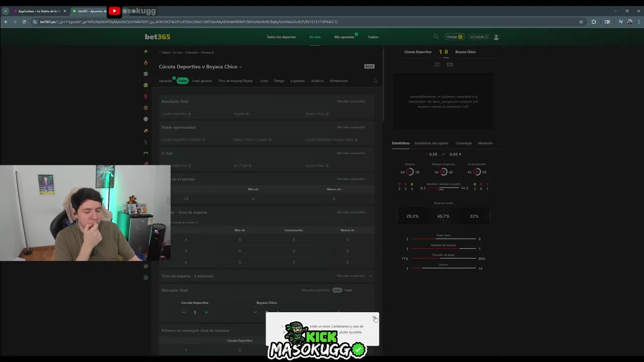Image resolution: width=644 pixels, height=362 pixels.
Task: Open the match tracker pitch icon
Action: (x=450, y=64)
